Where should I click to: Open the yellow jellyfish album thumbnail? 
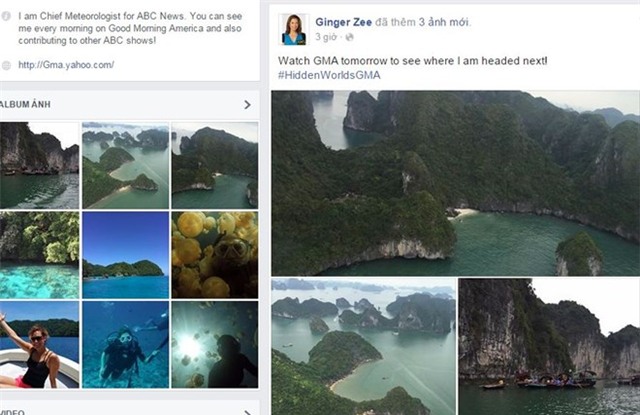(x=214, y=254)
